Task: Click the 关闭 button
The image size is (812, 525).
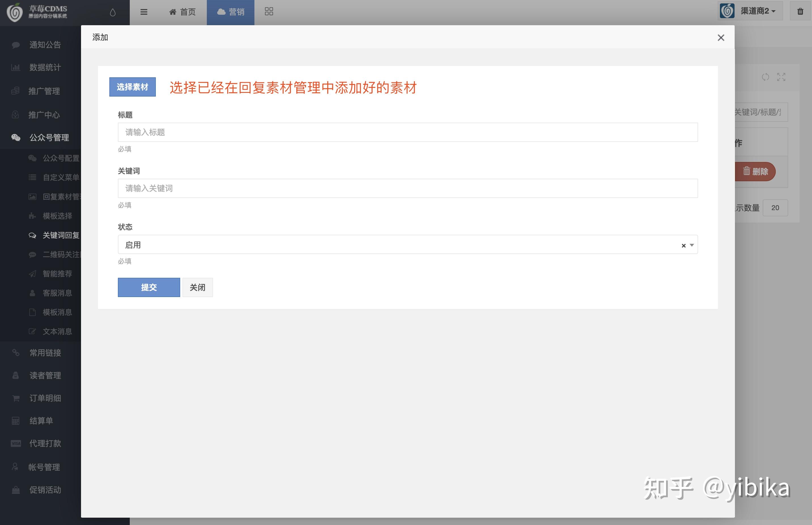Action: click(197, 287)
